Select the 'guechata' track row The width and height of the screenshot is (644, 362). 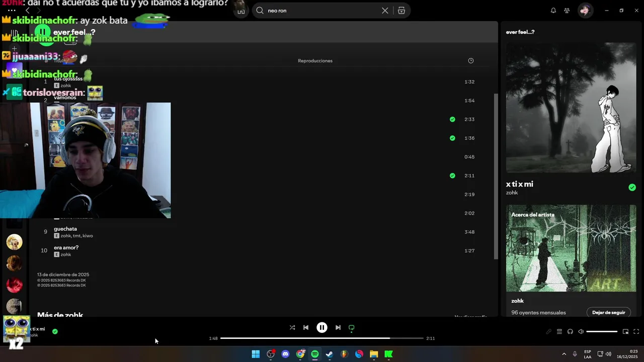point(262,232)
